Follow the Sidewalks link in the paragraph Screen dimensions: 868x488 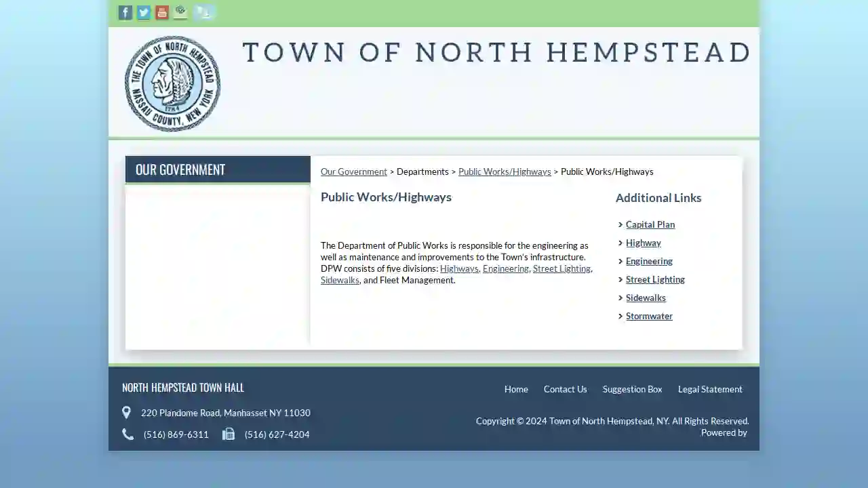[x=340, y=280]
